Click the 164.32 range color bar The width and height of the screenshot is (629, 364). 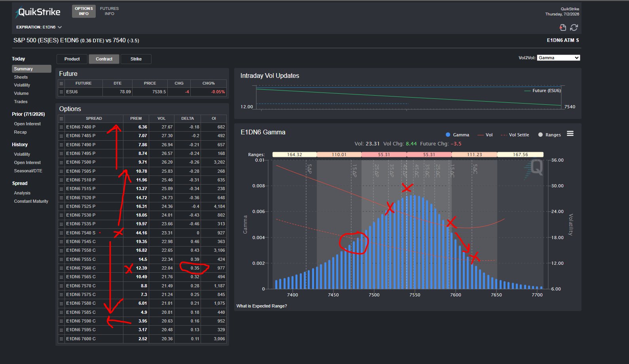(294, 155)
